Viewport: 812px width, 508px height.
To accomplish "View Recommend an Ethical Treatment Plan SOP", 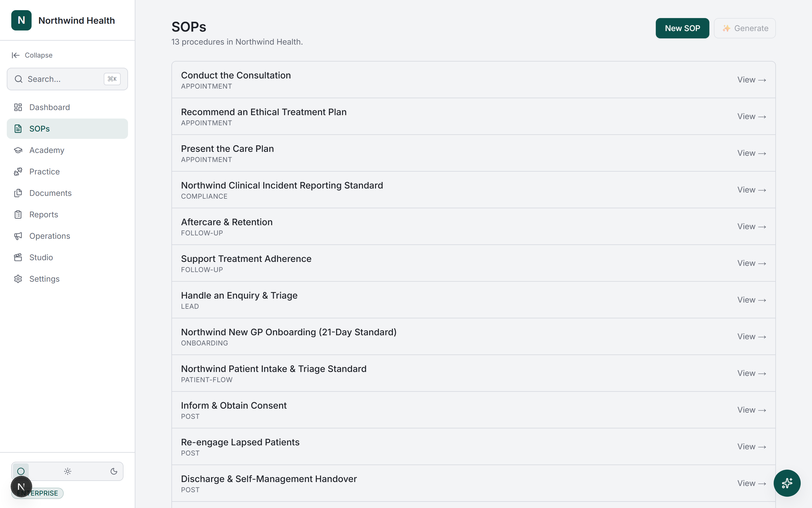I will tap(751, 116).
